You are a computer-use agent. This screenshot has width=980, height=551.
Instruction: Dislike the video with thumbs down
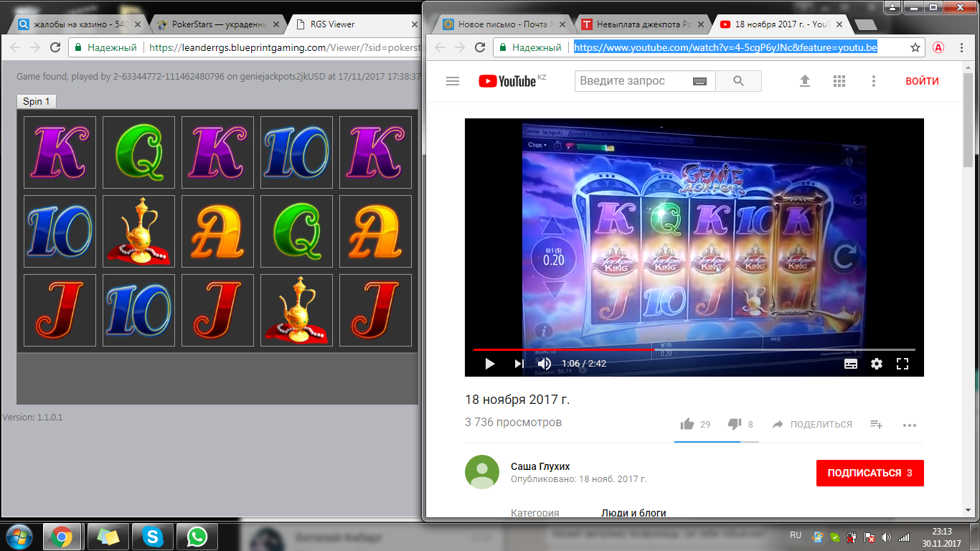tap(734, 424)
